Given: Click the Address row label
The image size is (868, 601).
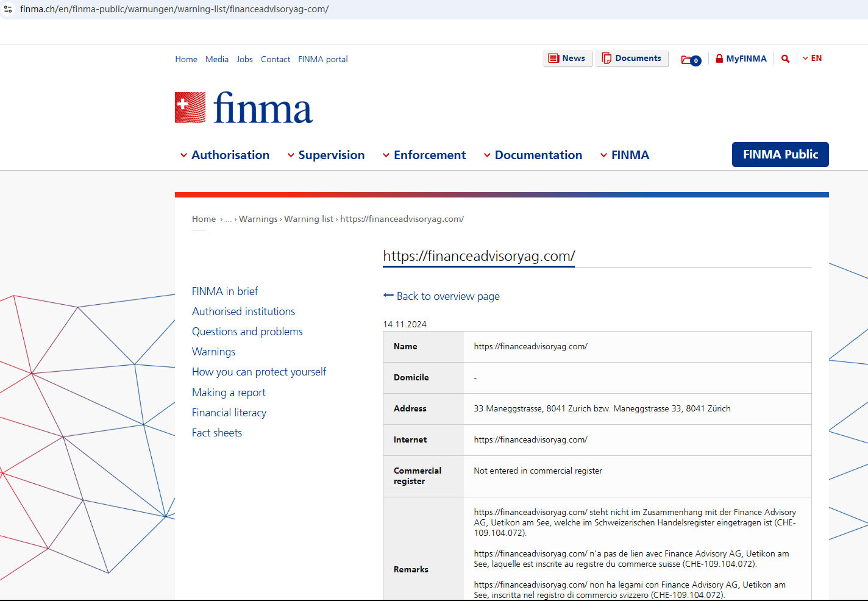Looking at the screenshot, I should pyautogui.click(x=410, y=408).
